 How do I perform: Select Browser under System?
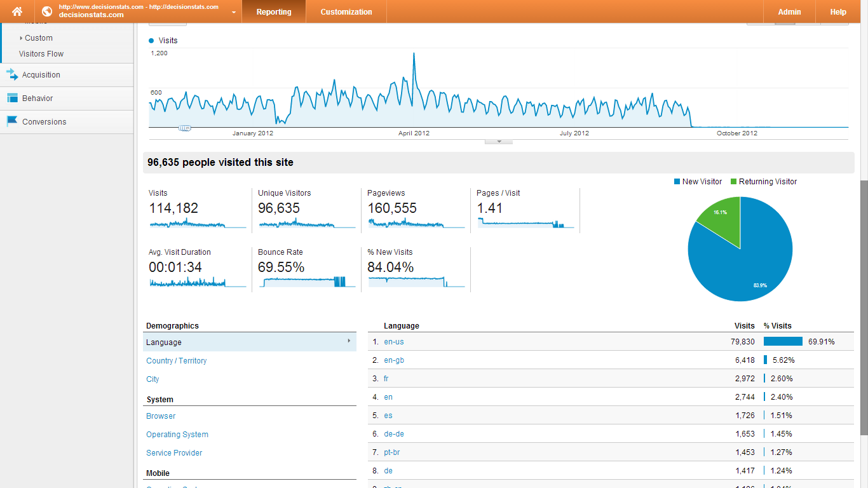(161, 416)
